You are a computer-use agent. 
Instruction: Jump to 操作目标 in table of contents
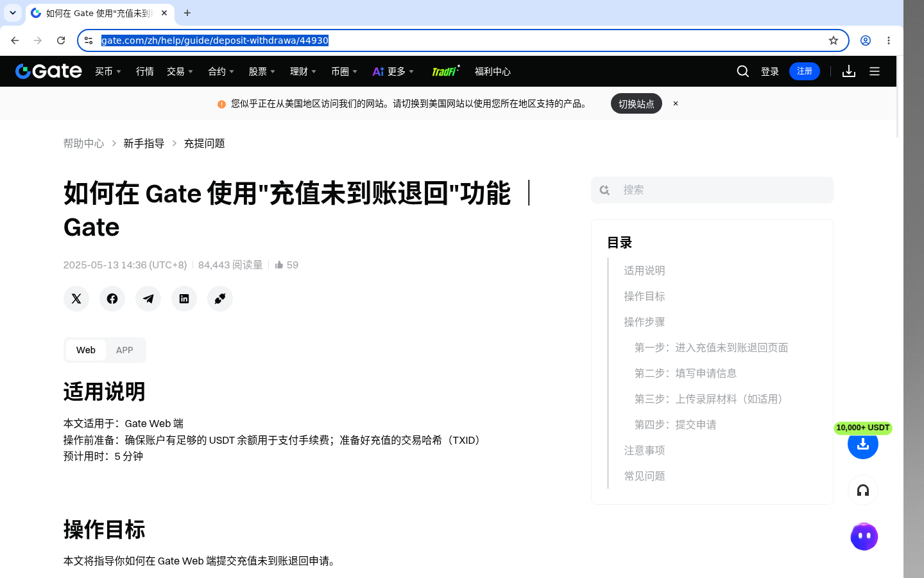644,296
